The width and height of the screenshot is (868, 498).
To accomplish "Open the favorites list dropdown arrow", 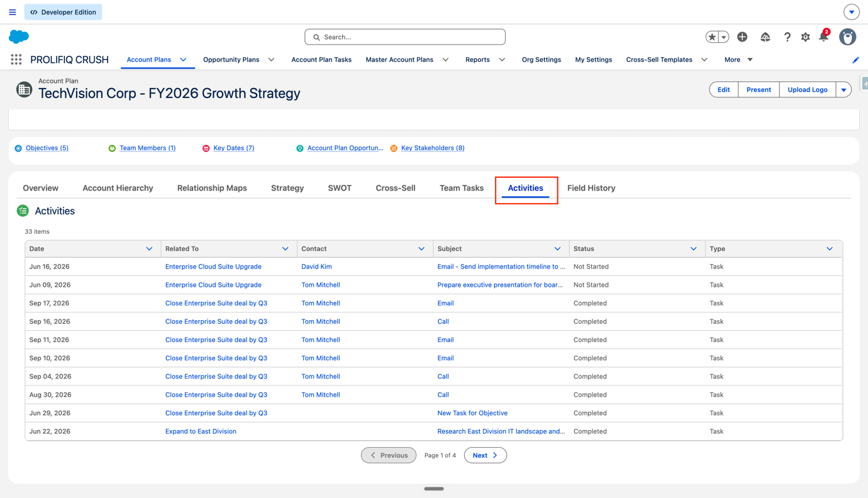I will (x=724, y=37).
